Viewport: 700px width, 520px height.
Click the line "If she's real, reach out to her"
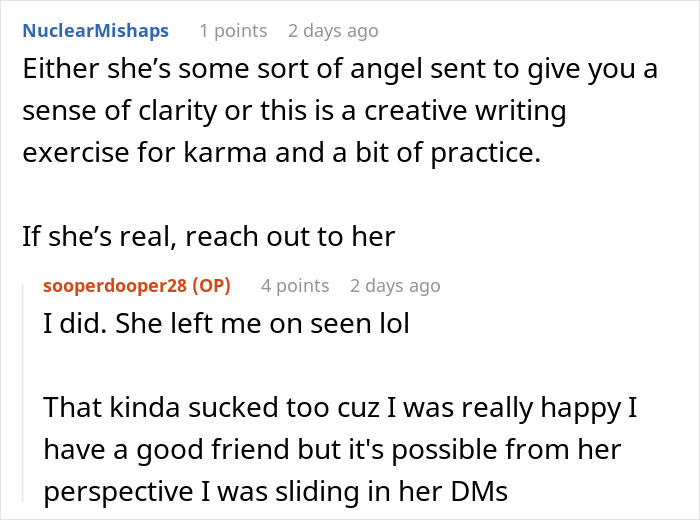click(208, 236)
